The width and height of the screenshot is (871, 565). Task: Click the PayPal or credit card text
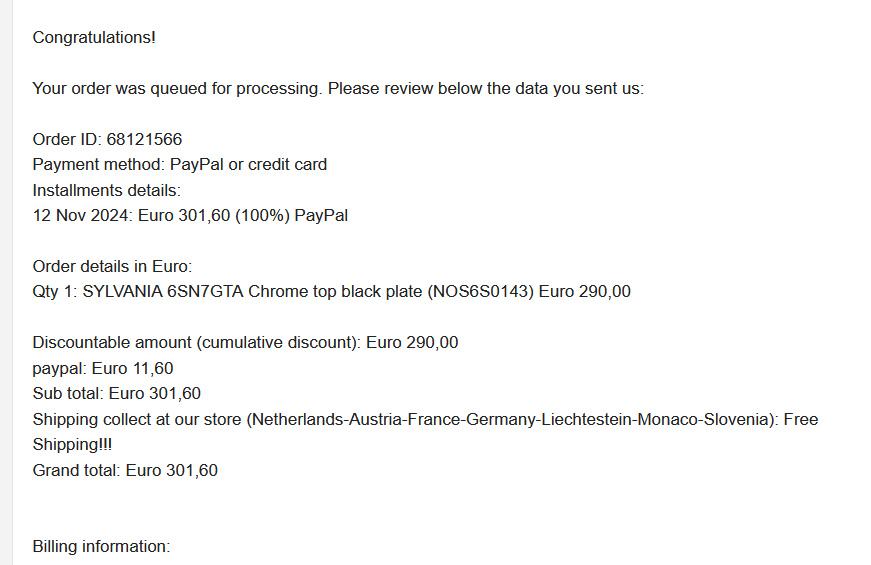pyautogui.click(x=248, y=164)
